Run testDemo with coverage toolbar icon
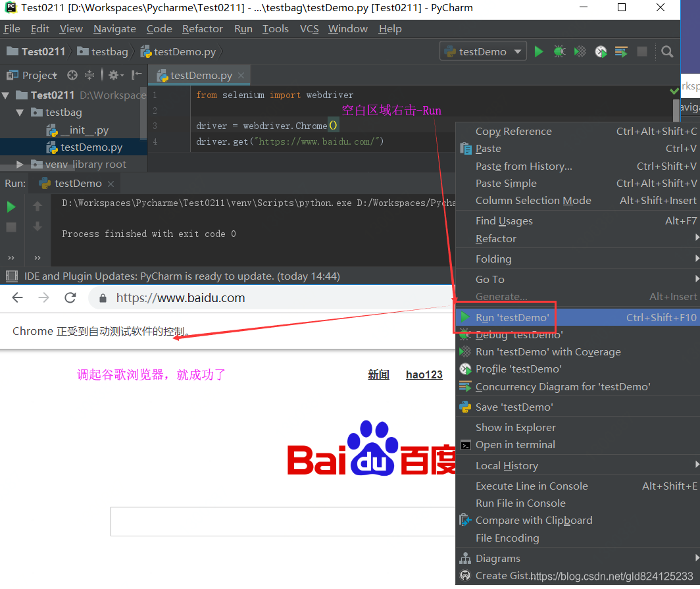The height and width of the screenshot is (589, 700). (x=580, y=52)
